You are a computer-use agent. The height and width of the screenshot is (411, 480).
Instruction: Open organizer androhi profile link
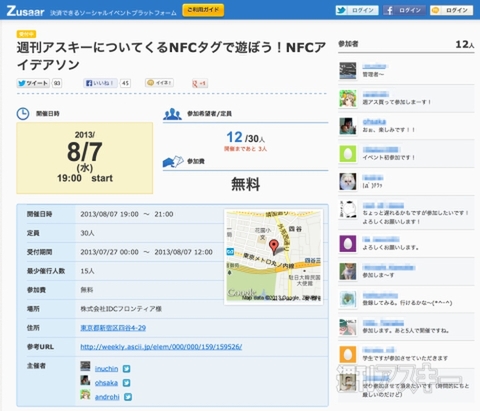(107, 397)
